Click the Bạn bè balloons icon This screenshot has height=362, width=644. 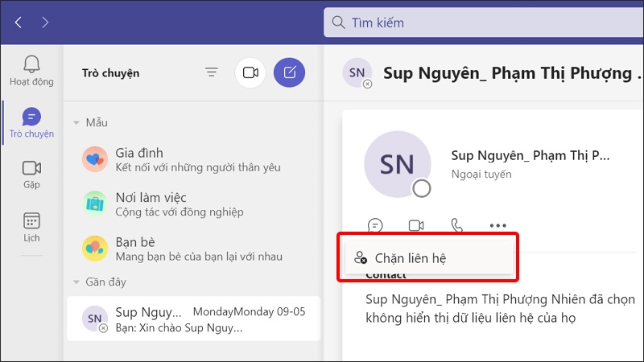point(95,249)
